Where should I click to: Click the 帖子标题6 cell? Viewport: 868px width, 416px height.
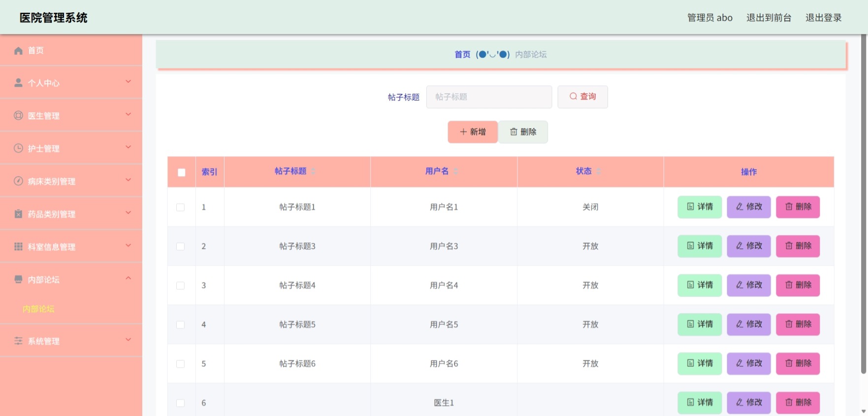[x=297, y=364]
